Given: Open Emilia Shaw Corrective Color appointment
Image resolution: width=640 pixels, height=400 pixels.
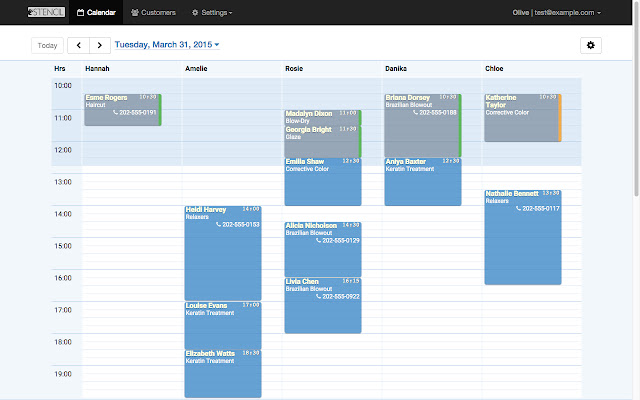Looking at the screenshot, I should click(x=323, y=182).
